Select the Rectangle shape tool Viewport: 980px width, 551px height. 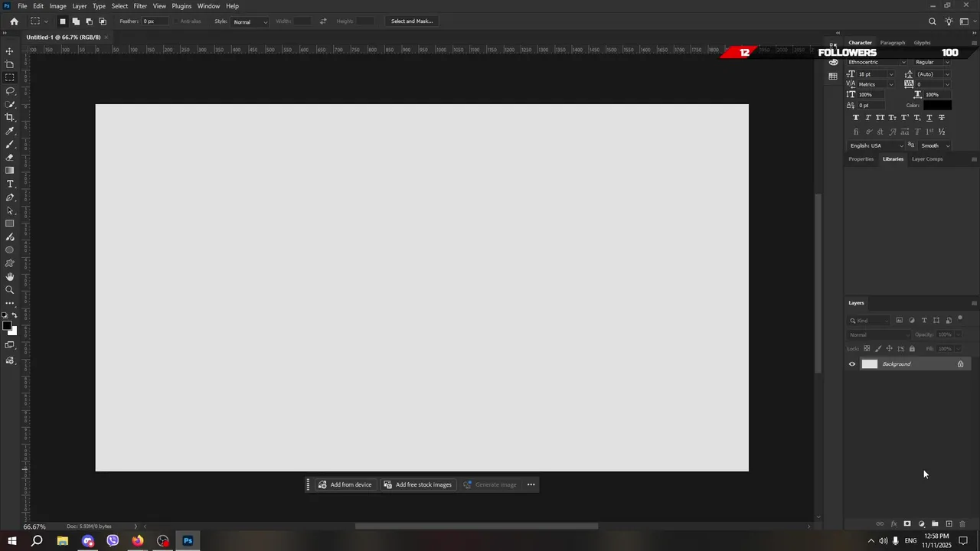(10, 223)
